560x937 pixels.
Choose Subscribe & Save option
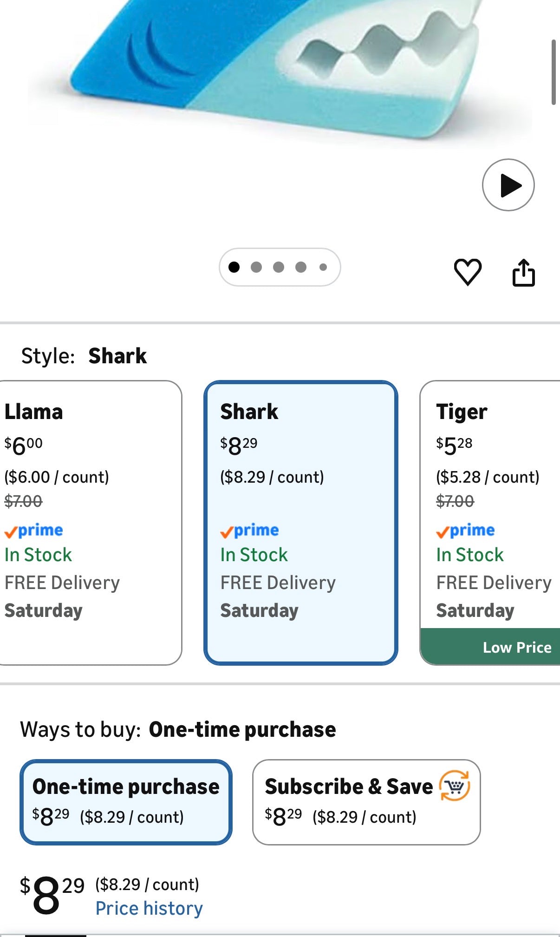pos(366,802)
